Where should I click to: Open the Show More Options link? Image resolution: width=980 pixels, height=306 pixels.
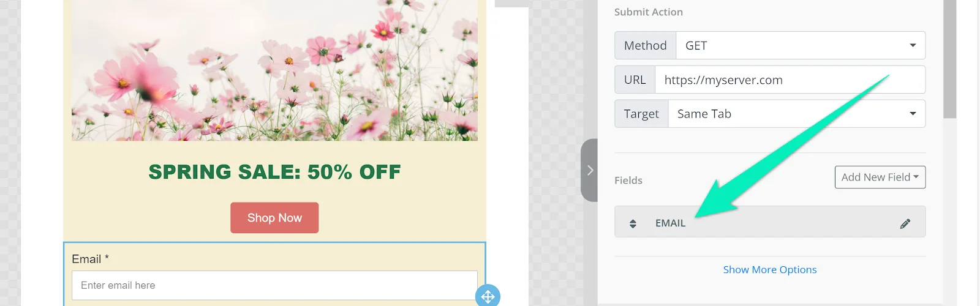click(x=770, y=269)
